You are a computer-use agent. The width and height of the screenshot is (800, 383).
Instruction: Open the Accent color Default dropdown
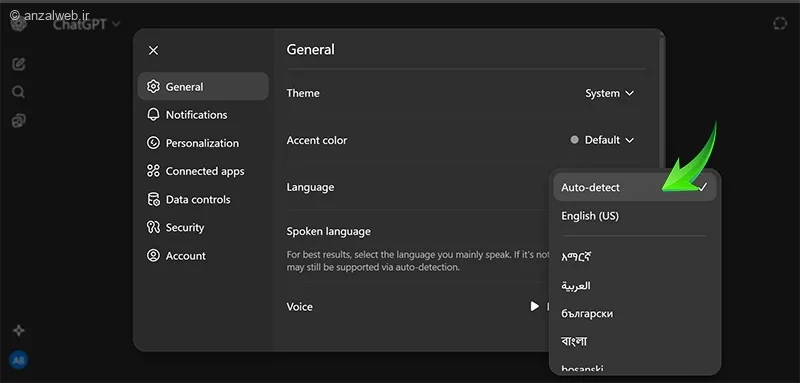pos(602,140)
